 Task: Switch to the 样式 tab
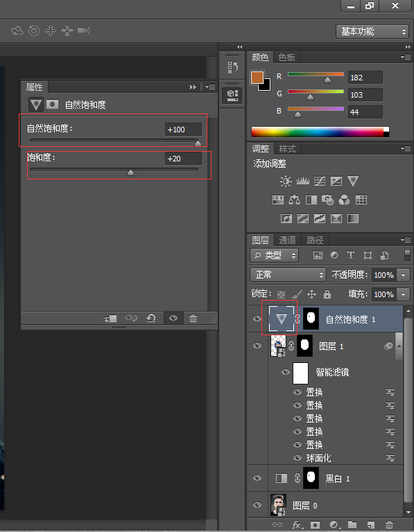(x=287, y=149)
